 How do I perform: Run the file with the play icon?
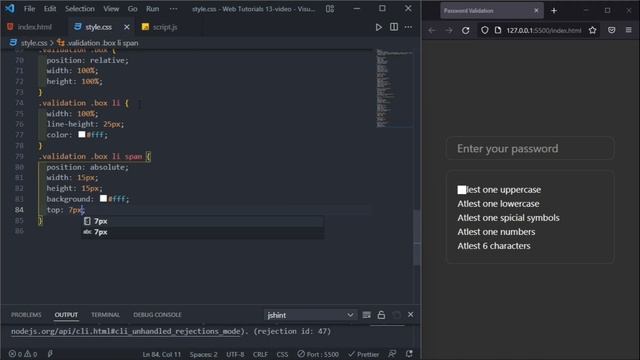(x=378, y=27)
